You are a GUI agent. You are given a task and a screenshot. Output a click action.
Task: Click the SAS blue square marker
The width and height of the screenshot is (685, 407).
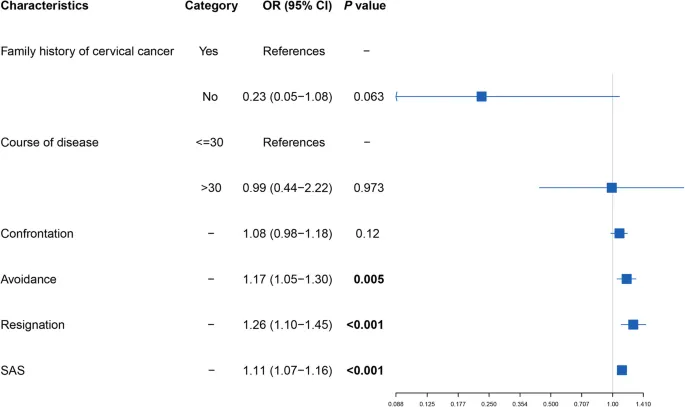point(621,370)
